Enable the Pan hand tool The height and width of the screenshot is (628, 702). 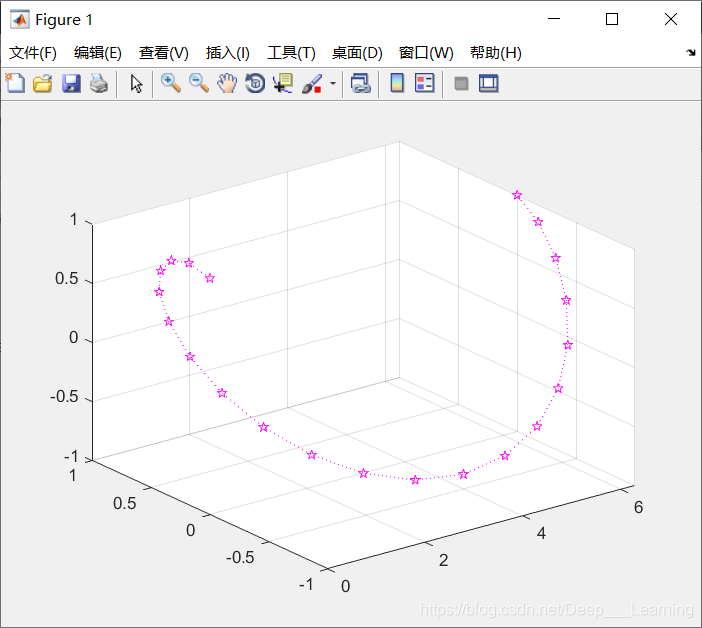[x=227, y=83]
